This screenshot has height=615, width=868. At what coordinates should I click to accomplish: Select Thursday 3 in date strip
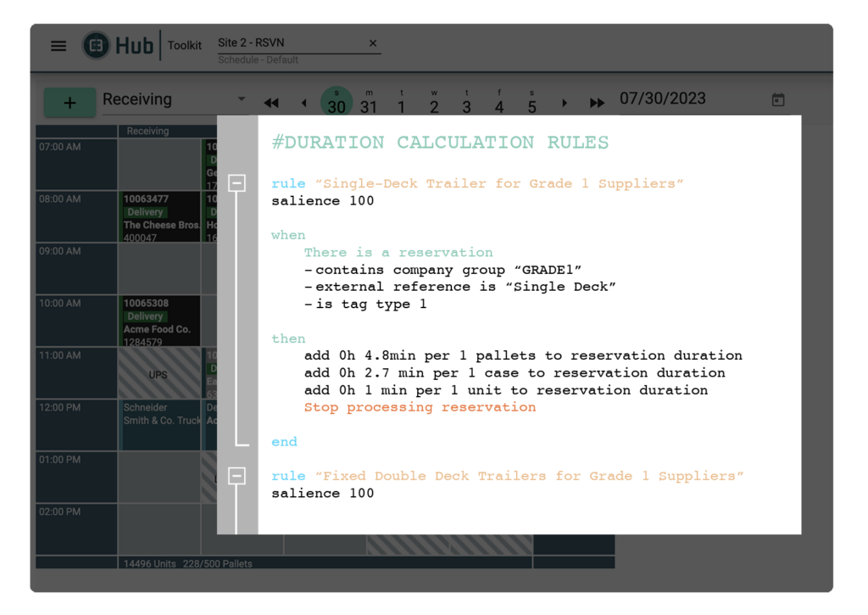(x=467, y=102)
